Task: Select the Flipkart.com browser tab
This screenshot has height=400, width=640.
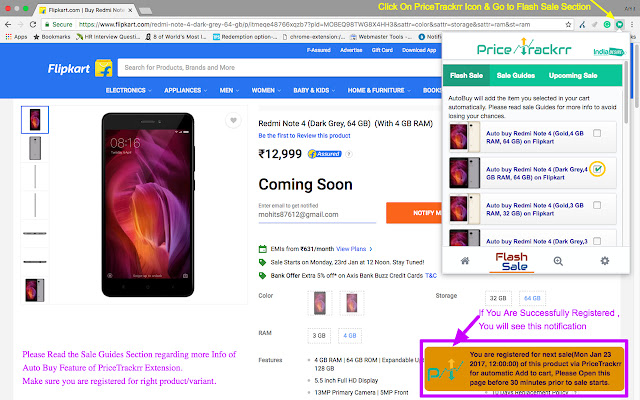Action: point(85,10)
